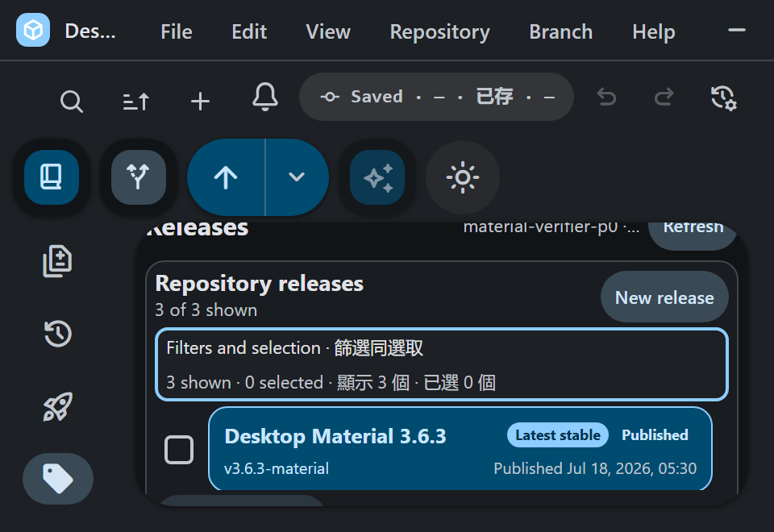The image size is (774, 532).
Task: Click the Desktop Material app logo
Action: 33,30
